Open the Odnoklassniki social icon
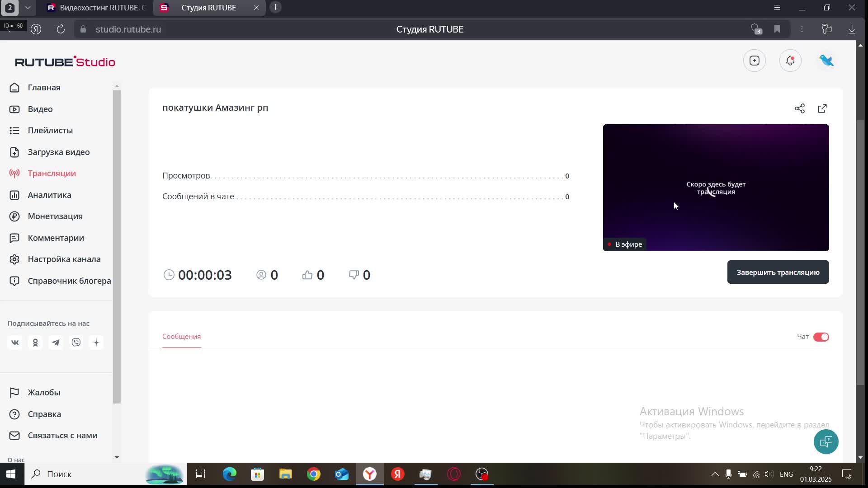 pyautogui.click(x=35, y=343)
